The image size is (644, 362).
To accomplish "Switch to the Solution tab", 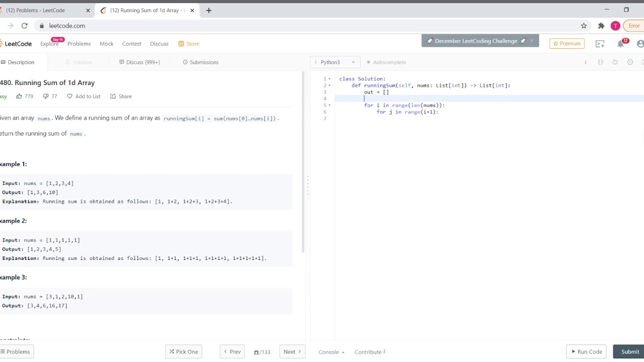I will tap(78, 62).
